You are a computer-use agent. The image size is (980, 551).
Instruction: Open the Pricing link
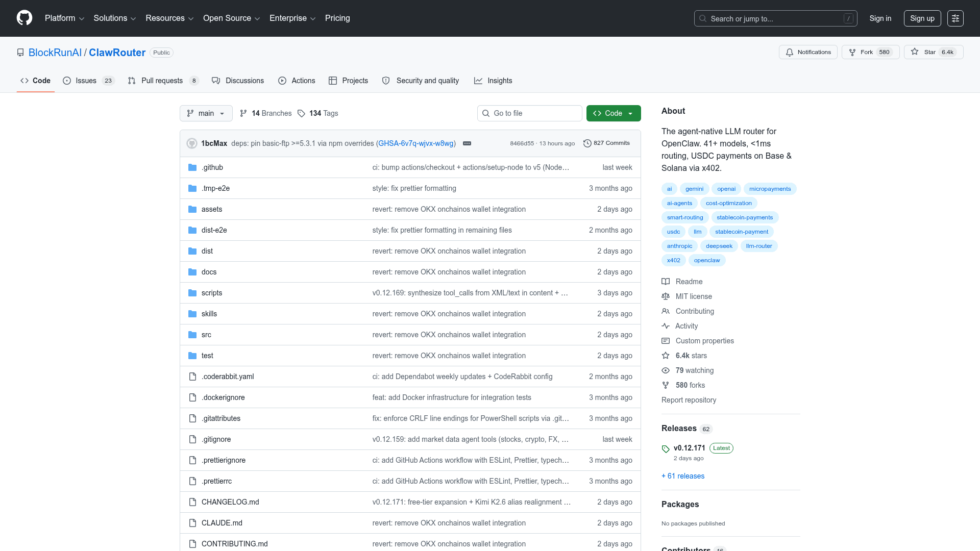point(337,18)
